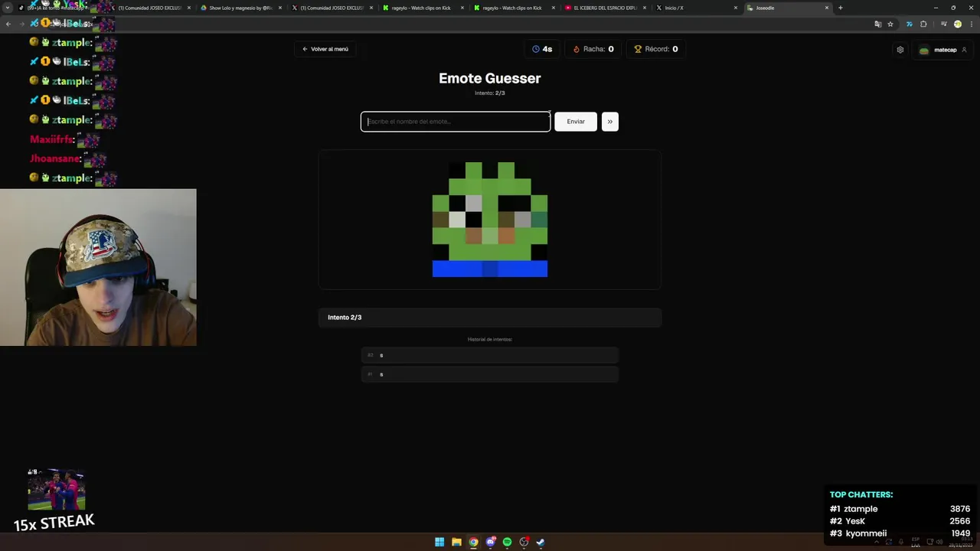Image resolution: width=980 pixels, height=551 pixels.
Task: Expand the system tray hidden icons chevron
Action: (x=877, y=542)
